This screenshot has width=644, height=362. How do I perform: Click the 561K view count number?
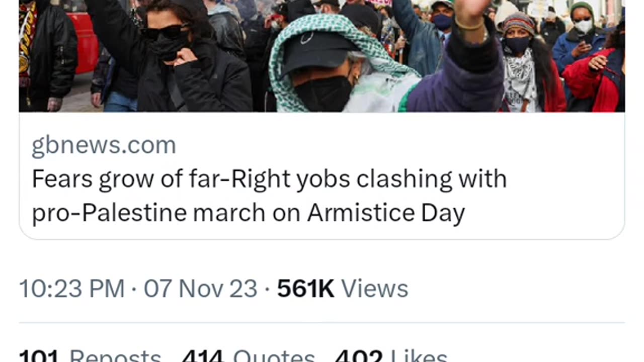click(x=305, y=289)
